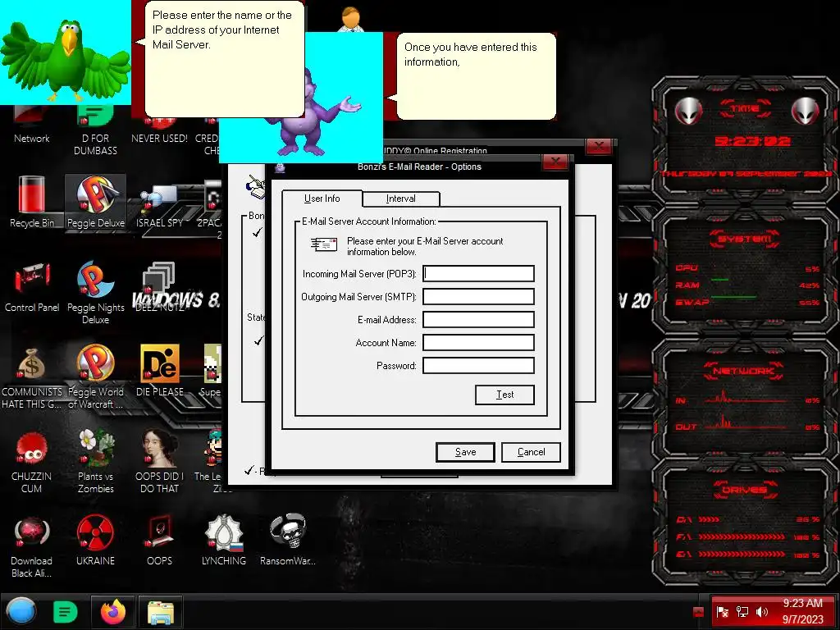The height and width of the screenshot is (630, 840).
Task: Cancel the E-Mail Reader Options dialog
Action: 531,452
